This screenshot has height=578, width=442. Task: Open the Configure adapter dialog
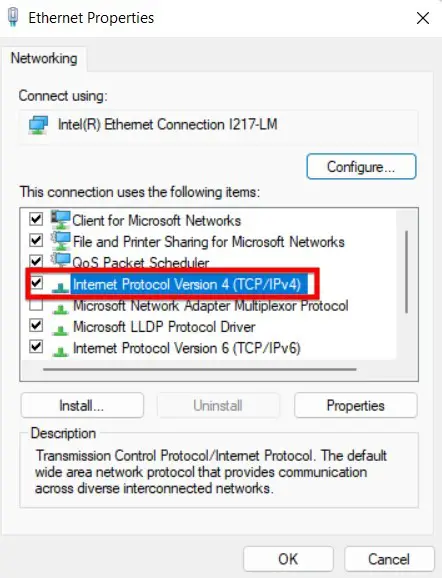click(x=361, y=167)
